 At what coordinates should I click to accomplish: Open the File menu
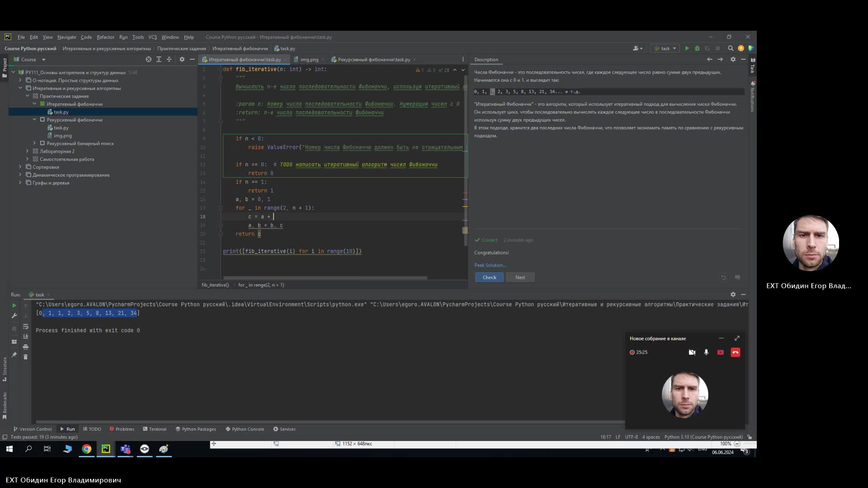21,37
